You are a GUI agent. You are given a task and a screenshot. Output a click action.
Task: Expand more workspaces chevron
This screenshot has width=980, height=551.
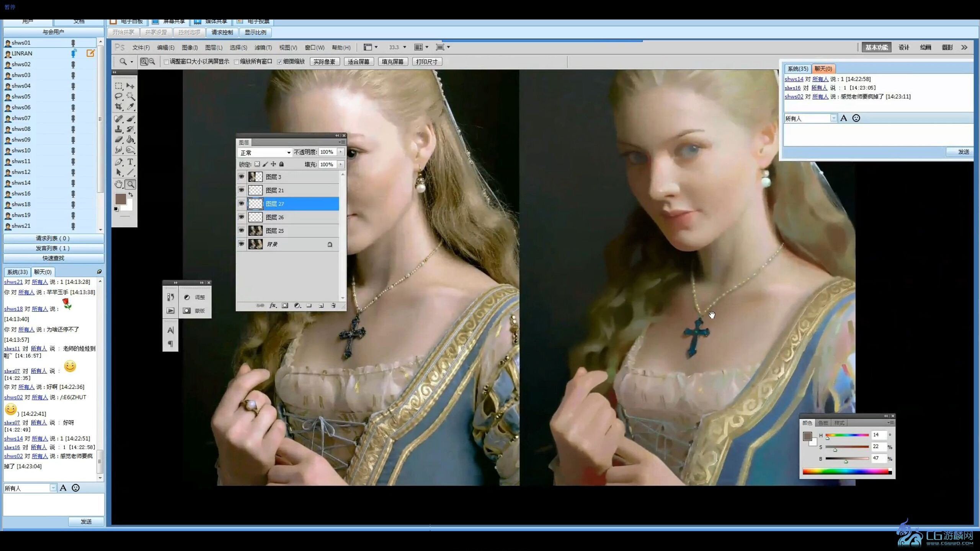click(964, 47)
